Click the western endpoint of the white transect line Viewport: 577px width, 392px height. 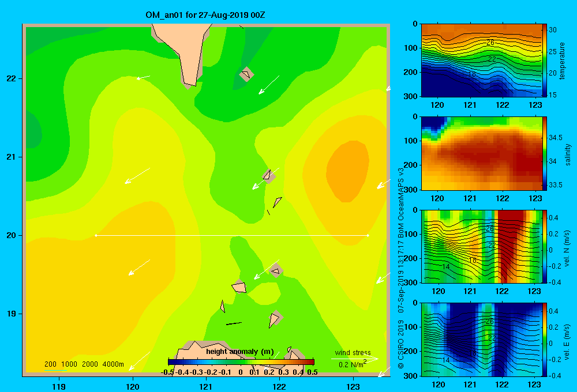tap(96, 235)
